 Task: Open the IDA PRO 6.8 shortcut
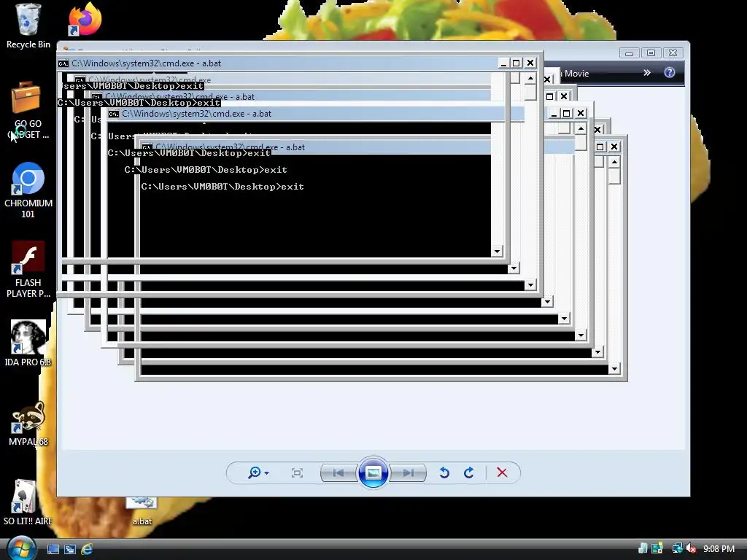[28, 344]
